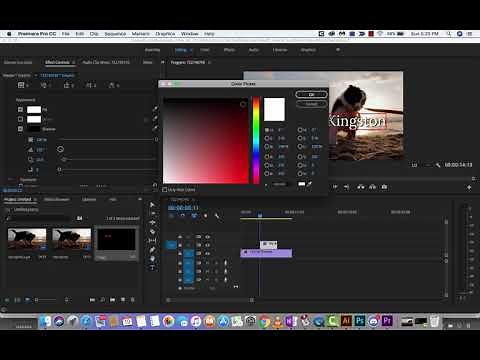Screen dimensions: 480x360
Task: Open the Editing workspace menu icon
Action: [x=191, y=50]
